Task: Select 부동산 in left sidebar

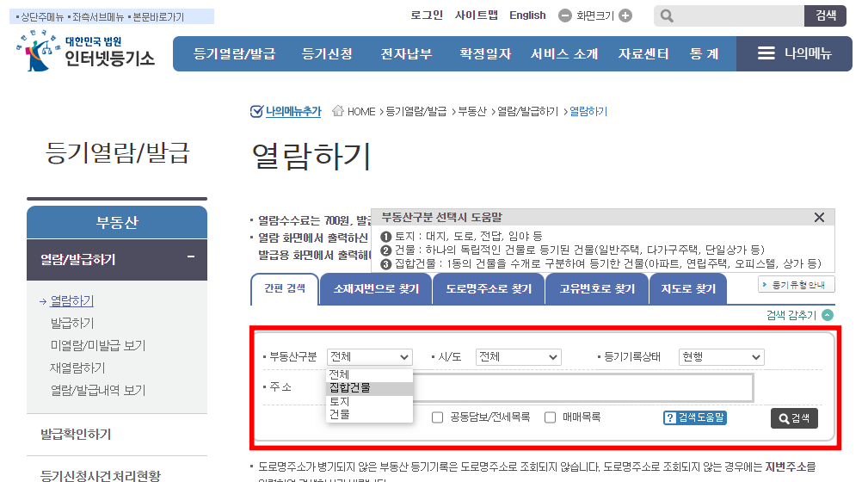Action: coord(117,223)
